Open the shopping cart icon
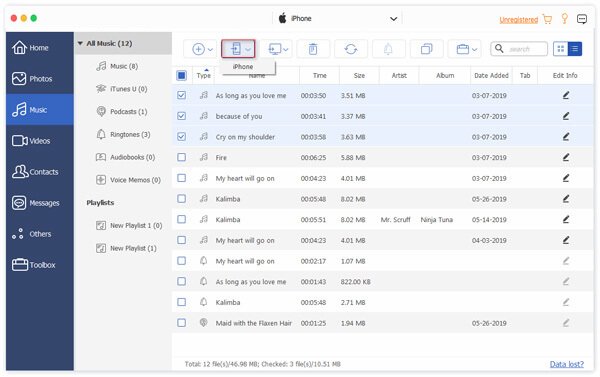The width and height of the screenshot is (600, 377). 548,19
